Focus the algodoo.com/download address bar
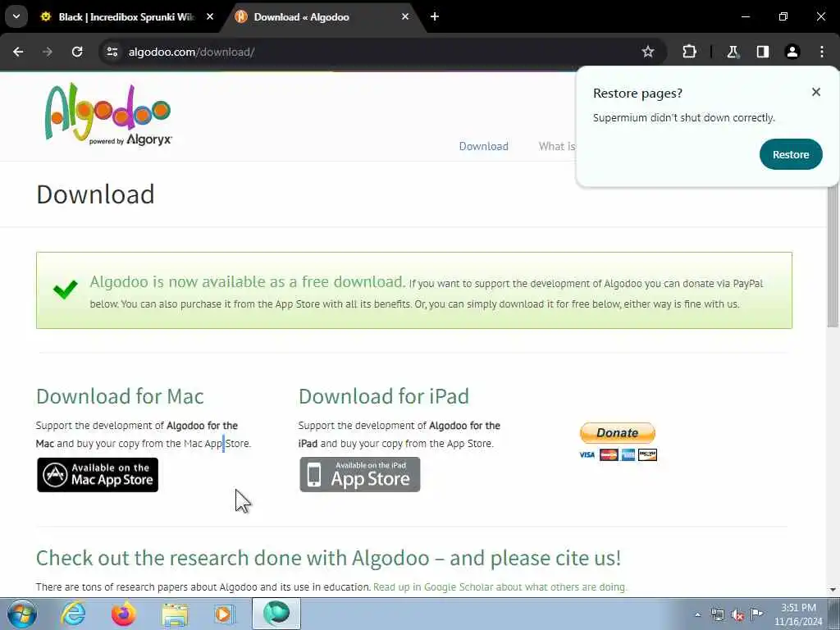The height and width of the screenshot is (630, 840). click(x=375, y=52)
